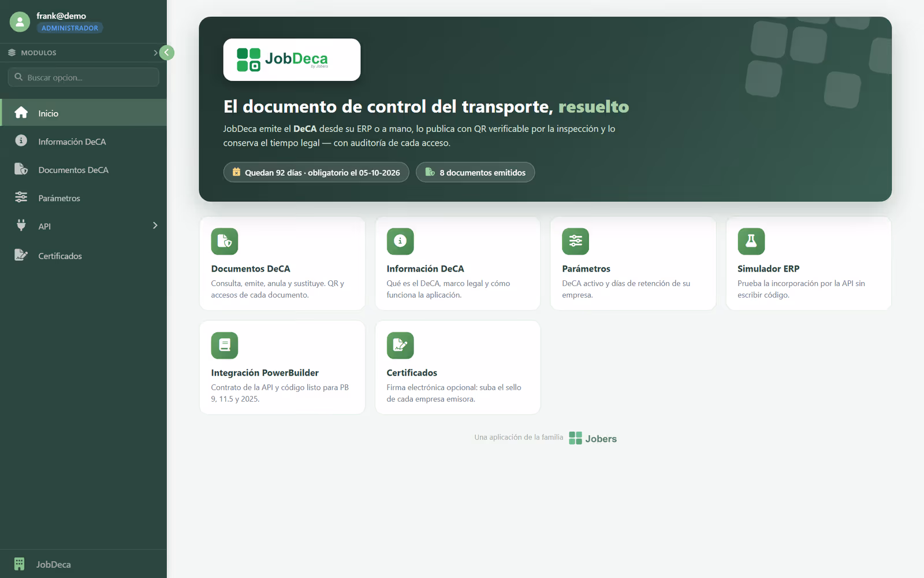Click the user avatar icon for frank@demo

click(x=20, y=22)
